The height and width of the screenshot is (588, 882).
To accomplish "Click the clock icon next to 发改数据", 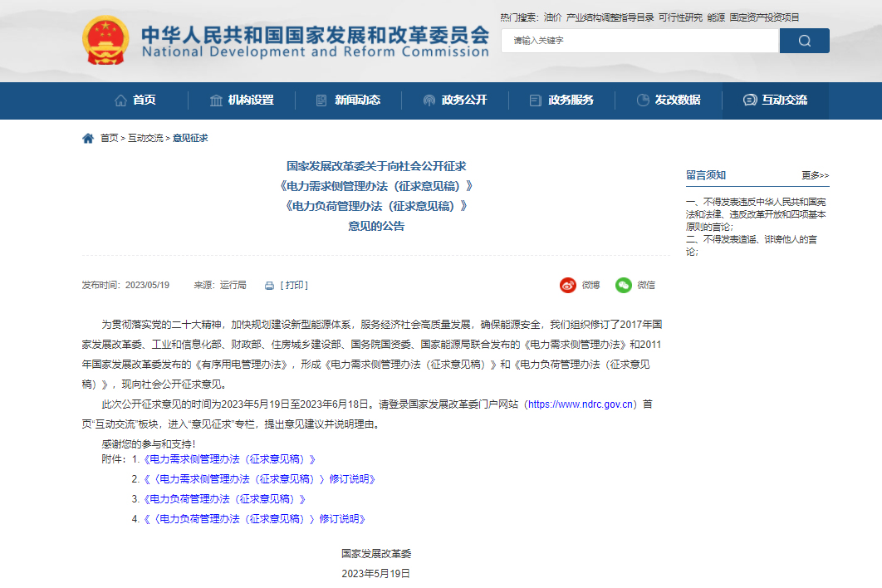I will (x=641, y=100).
